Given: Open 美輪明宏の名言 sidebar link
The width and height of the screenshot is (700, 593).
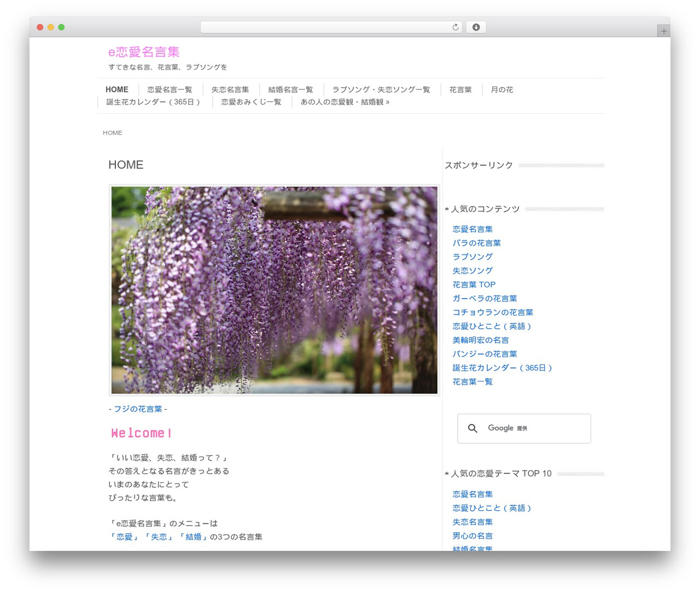Looking at the screenshot, I should point(481,340).
